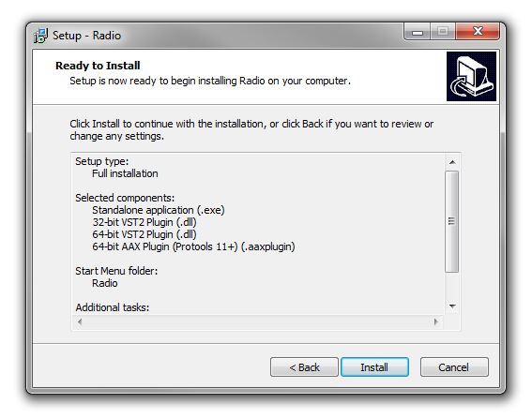Click the 'Standalone application (.exe)' line
The width and height of the screenshot is (532, 418).
pyautogui.click(x=159, y=210)
